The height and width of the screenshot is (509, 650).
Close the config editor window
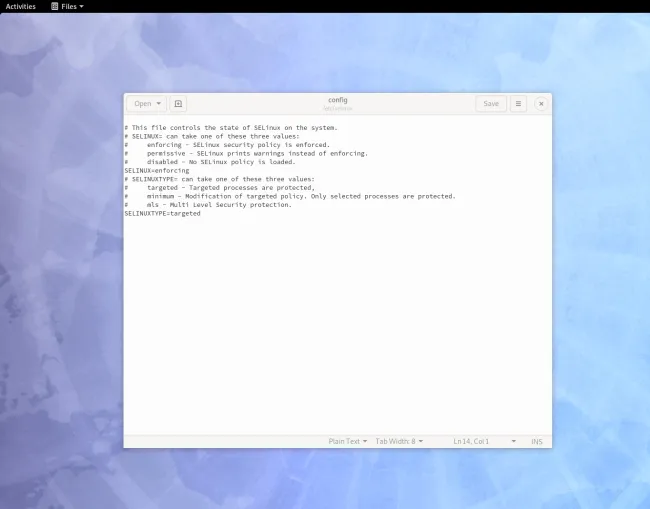click(x=541, y=104)
